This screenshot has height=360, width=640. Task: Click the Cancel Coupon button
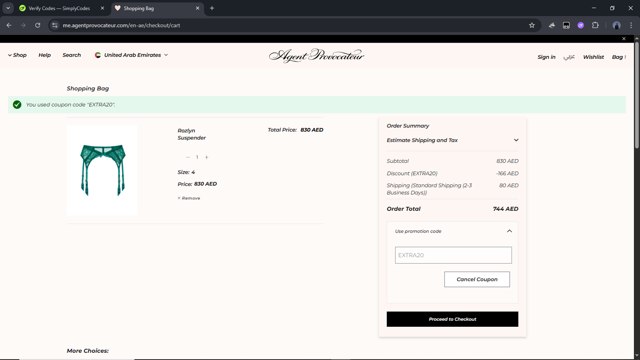477,280
